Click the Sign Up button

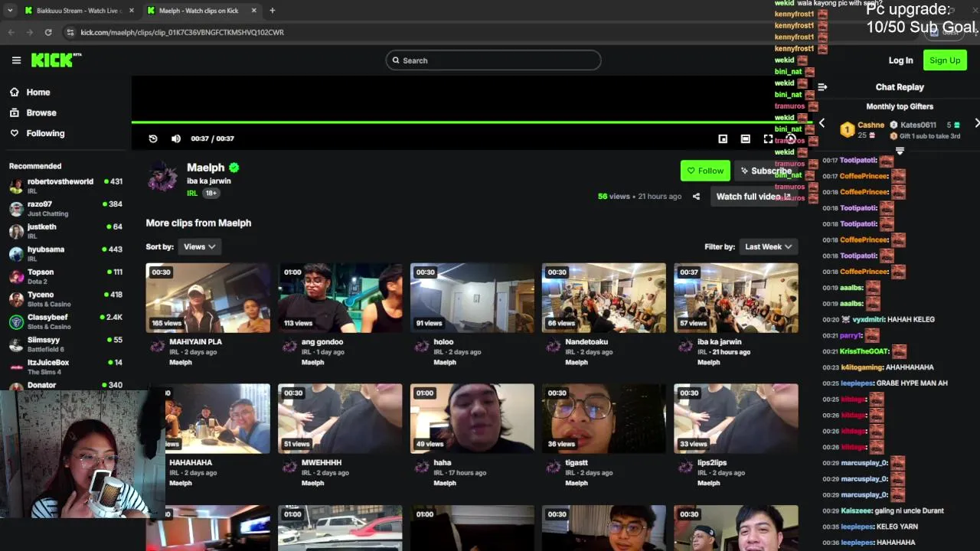tap(945, 60)
